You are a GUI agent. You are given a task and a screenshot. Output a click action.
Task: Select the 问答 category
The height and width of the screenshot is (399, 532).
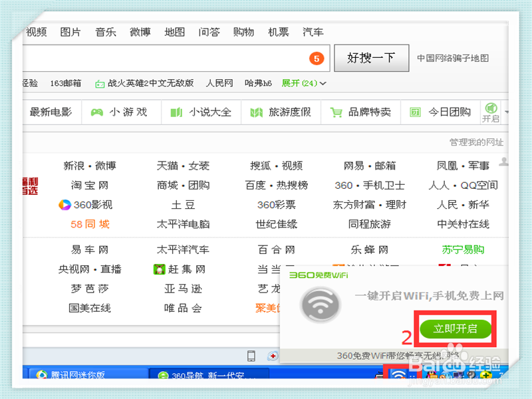[x=209, y=32]
